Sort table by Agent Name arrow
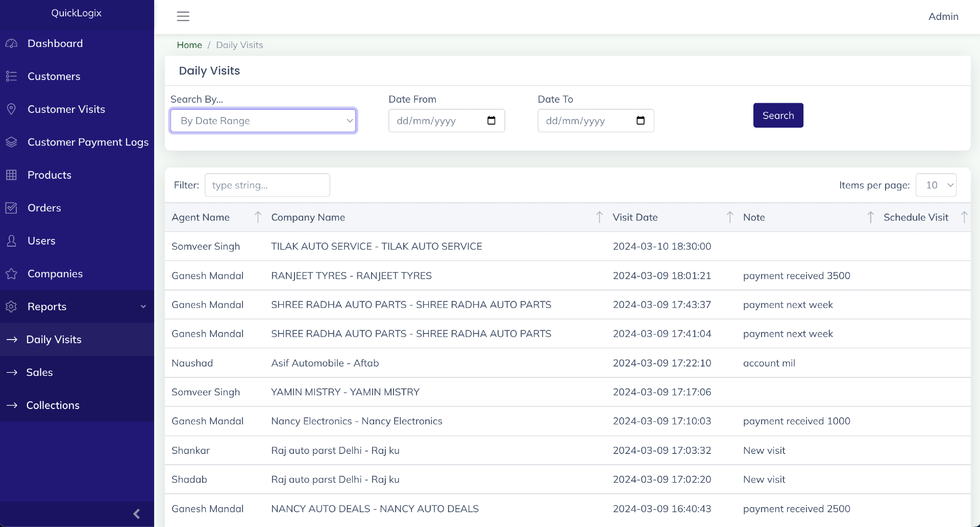This screenshot has height=527, width=980. (x=258, y=218)
